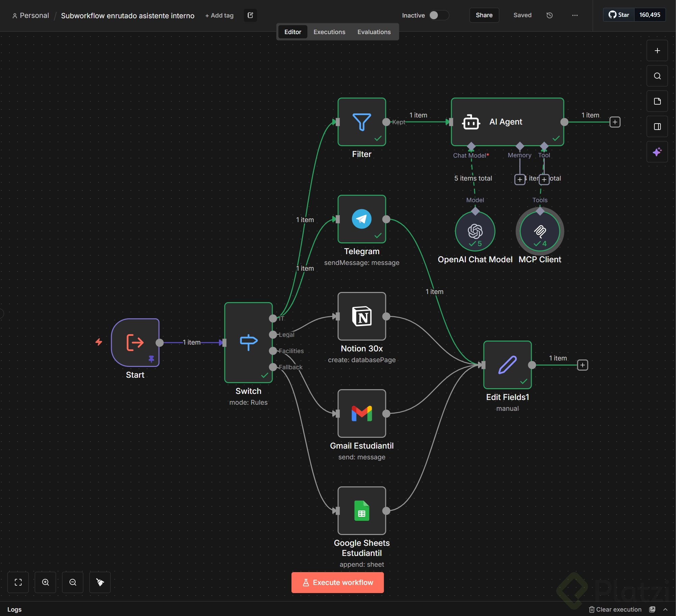The height and width of the screenshot is (616, 676).
Task: Add a Memory sub-node via plus
Action: (x=519, y=179)
